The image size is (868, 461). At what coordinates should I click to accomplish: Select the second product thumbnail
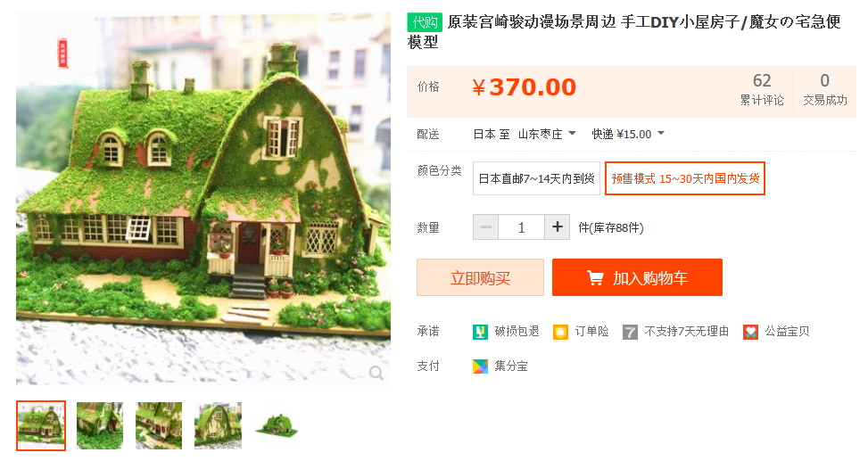point(100,425)
